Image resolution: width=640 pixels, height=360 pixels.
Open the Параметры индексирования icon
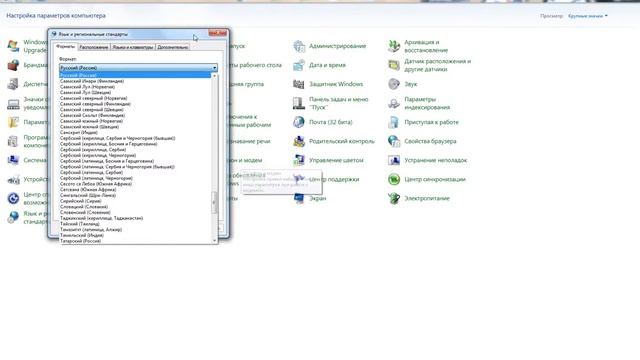(x=394, y=103)
